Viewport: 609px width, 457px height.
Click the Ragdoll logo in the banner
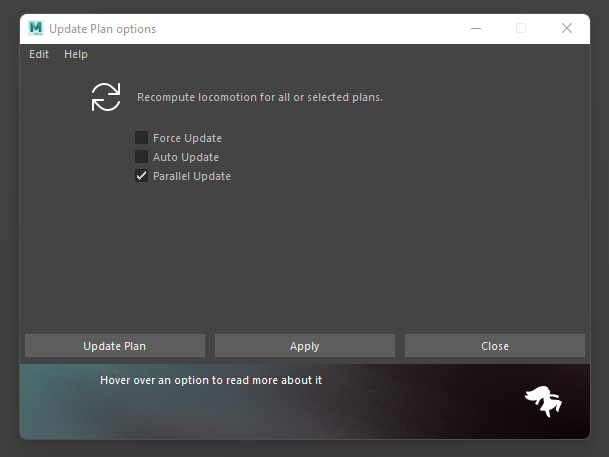[543, 401]
